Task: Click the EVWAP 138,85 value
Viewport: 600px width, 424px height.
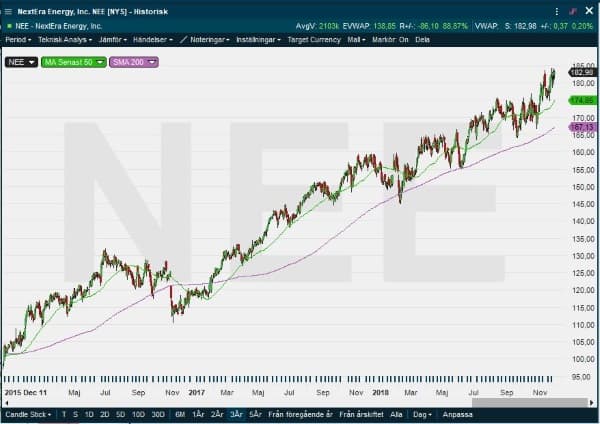Action: (384, 26)
